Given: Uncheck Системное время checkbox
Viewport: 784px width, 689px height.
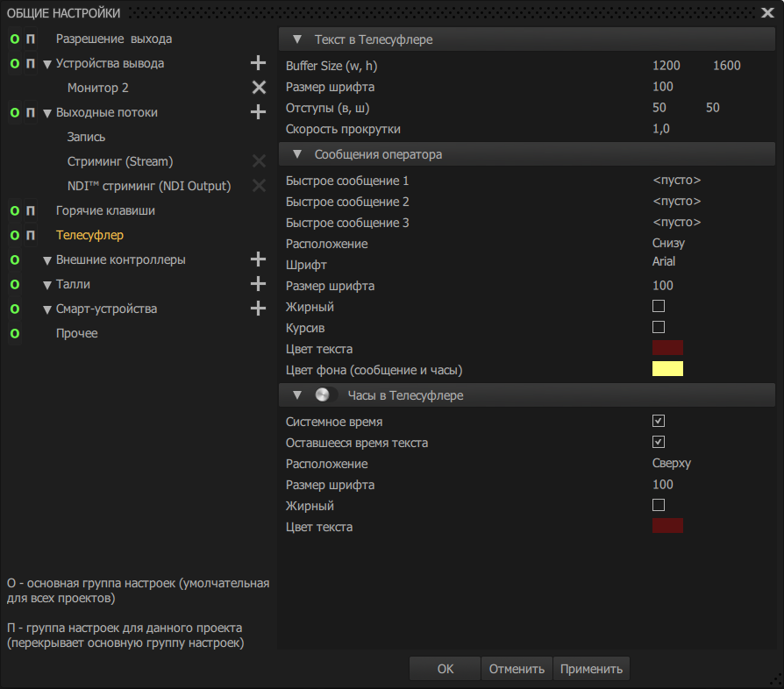Looking at the screenshot, I should point(659,422).
